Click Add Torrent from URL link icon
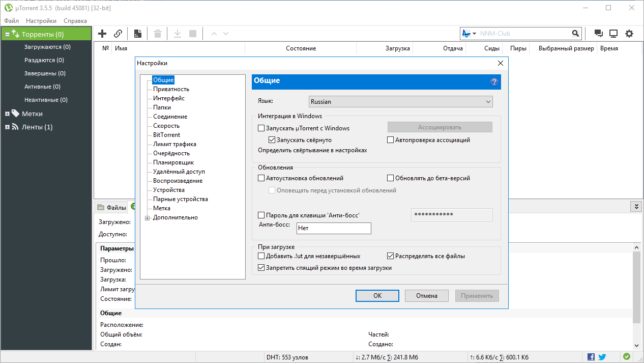 118,34
